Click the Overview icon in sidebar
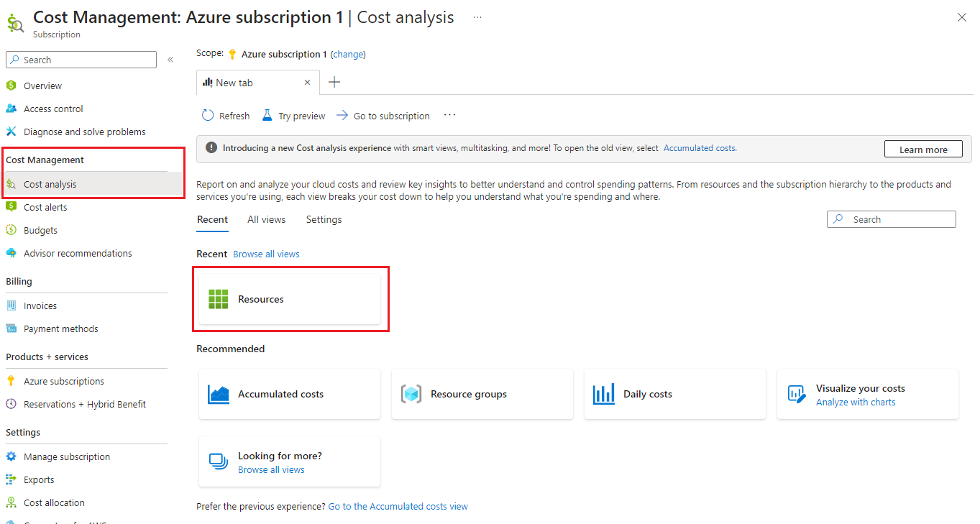The width and height of the screenshot is (980, 524). point(11,86)
